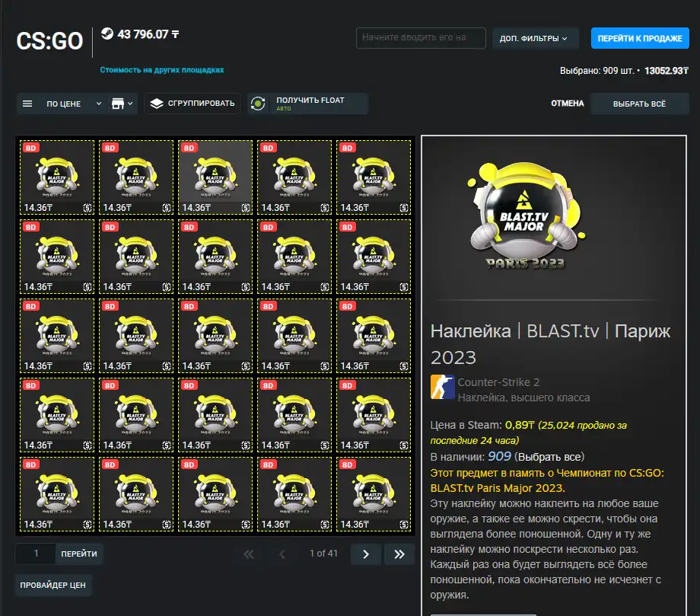Select the first sticker card in the top row
The height and width of the screenshot is (616, 700).
pyautogui.click(x=57, y=177)
